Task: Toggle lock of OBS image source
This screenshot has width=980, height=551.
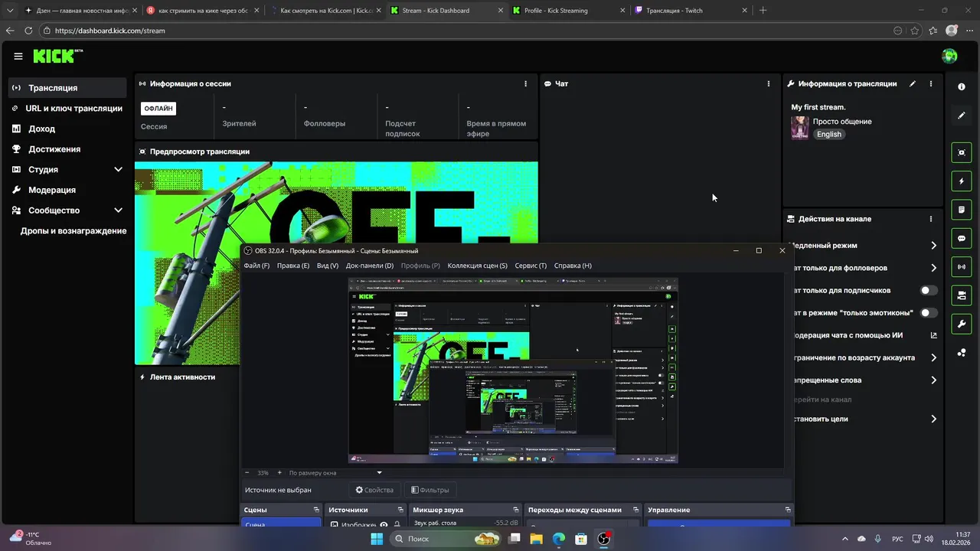Action: click(x=397, y=525)
